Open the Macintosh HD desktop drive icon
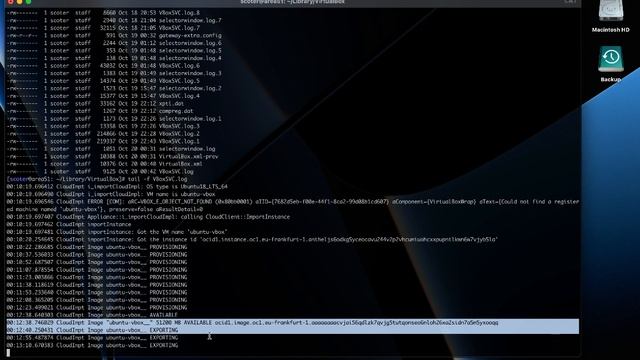 click(611, 11)
